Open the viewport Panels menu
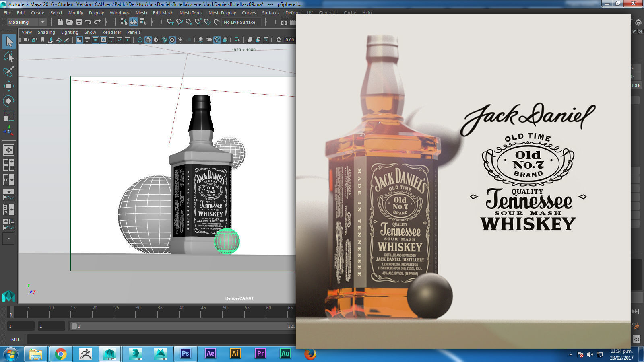Viewport: 644px width, 362px height. 134,32
